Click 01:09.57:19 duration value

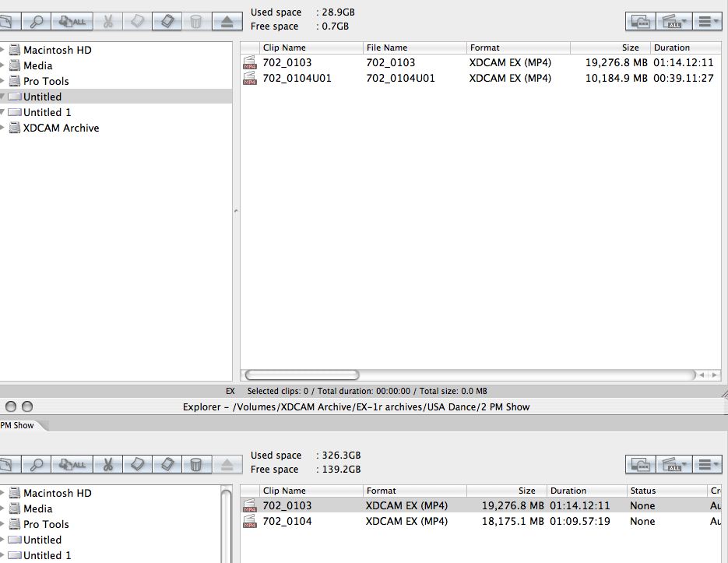click(580, 521)
